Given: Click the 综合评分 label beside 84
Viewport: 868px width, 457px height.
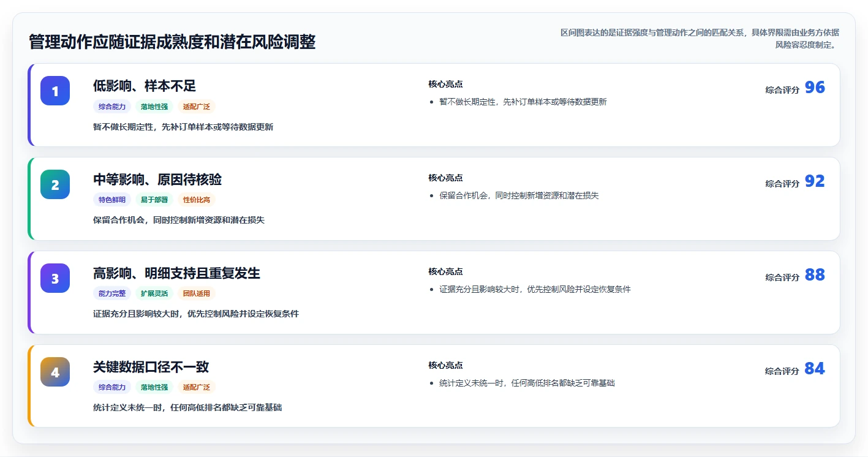Looking at the screenshot, I should click(782, 371).
